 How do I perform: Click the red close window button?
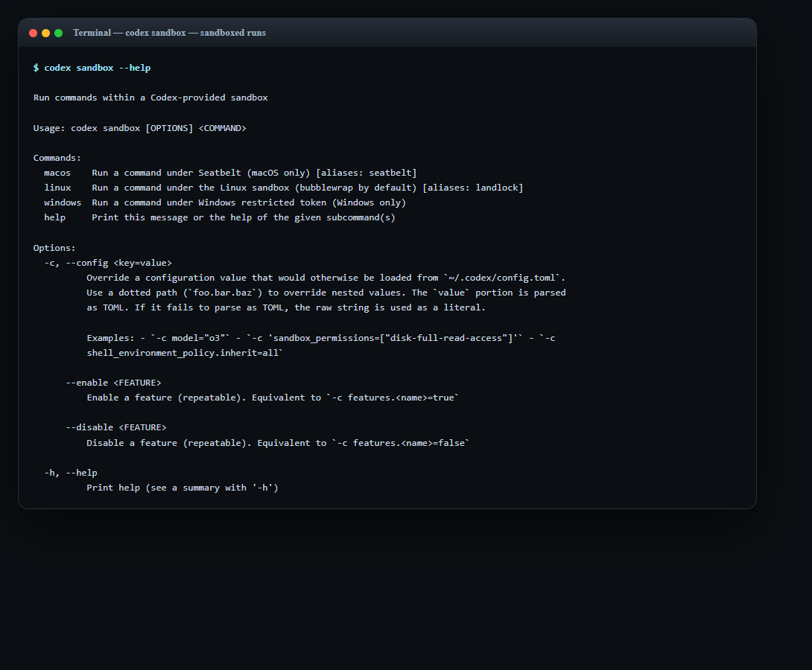[x=33, y=33]
